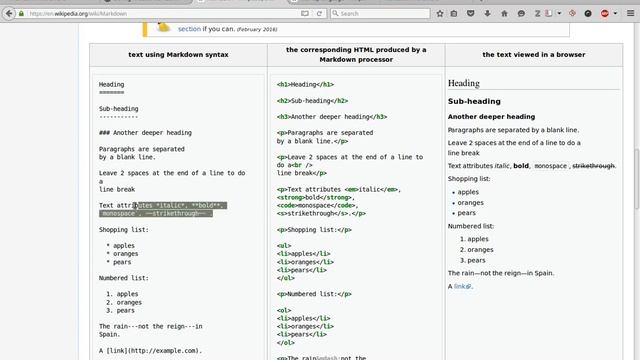
Task: Click the green padlock site security icon
Action: pos(22,13)
